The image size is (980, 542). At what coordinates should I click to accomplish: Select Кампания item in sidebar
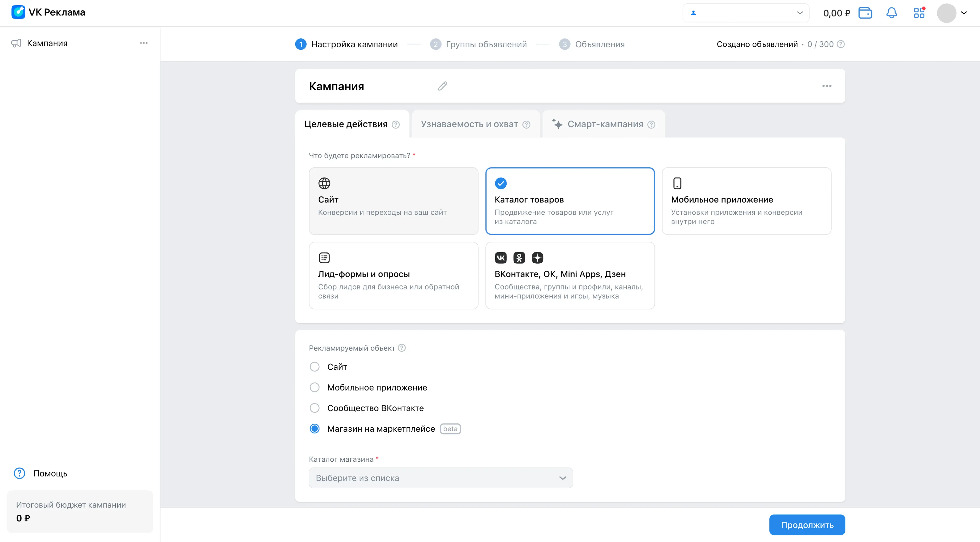pos(47,43)
